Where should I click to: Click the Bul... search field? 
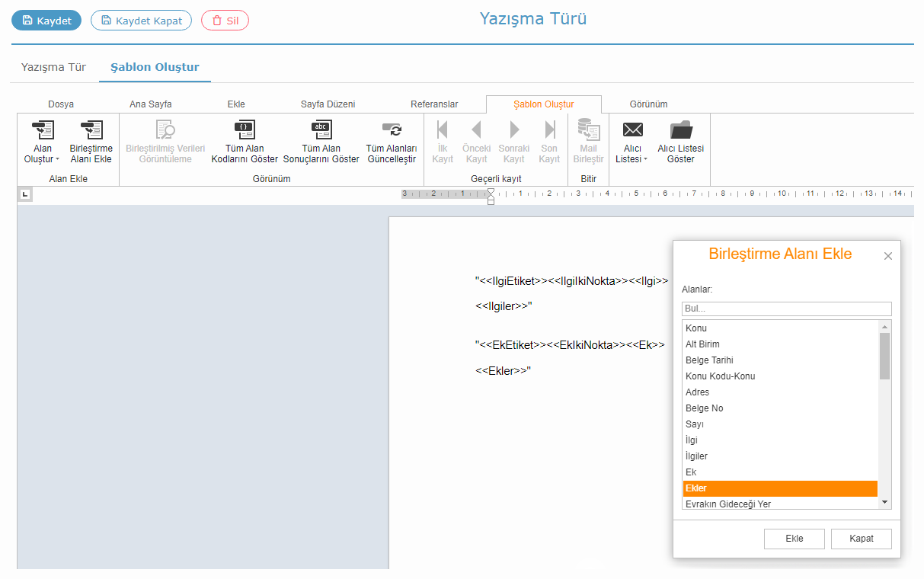786,309
